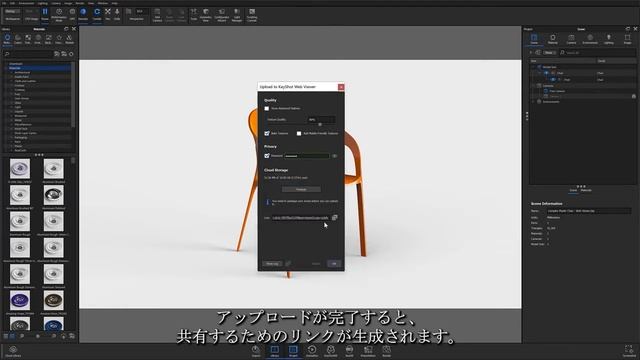Uncheck the Password checkbox
Viewport: 640px width, 360px height.
(x=267, y=156)
